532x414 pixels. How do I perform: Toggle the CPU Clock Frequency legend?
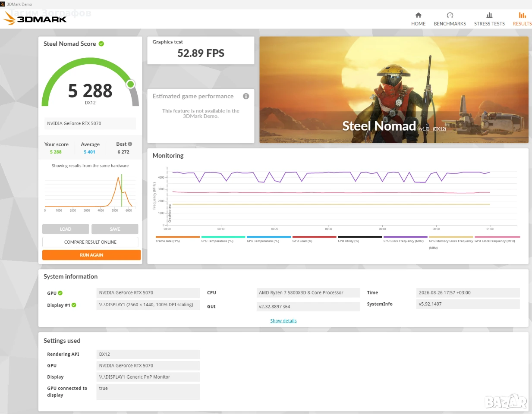pos(405,239)
